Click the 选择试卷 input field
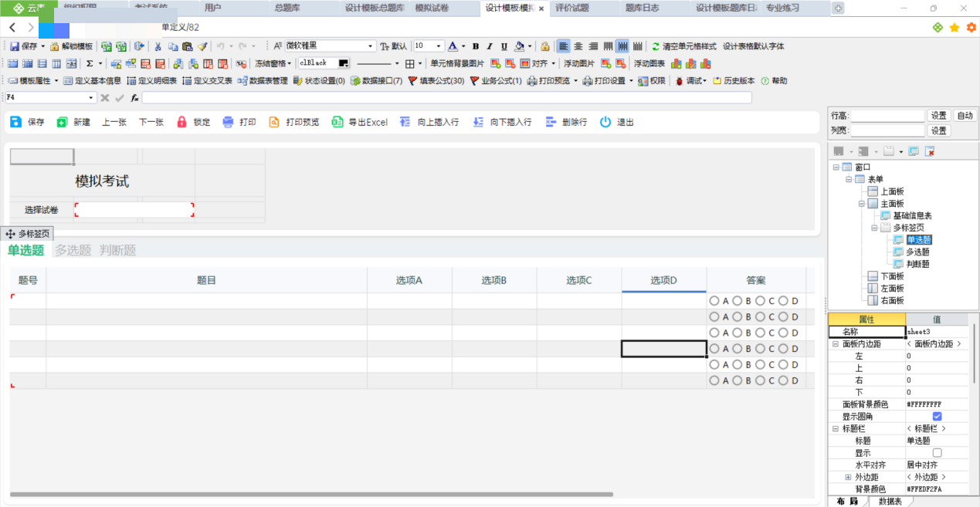The height and width of the screenshot is (507, 980). 134,210
